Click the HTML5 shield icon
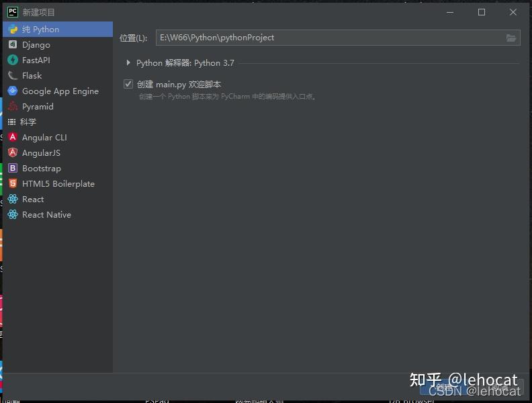 (13, 183)
